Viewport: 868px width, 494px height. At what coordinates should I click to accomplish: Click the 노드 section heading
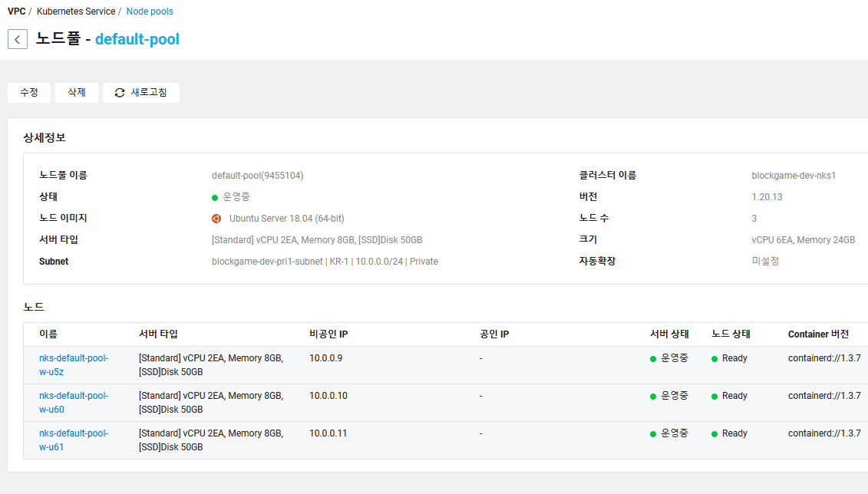[34, 307]
